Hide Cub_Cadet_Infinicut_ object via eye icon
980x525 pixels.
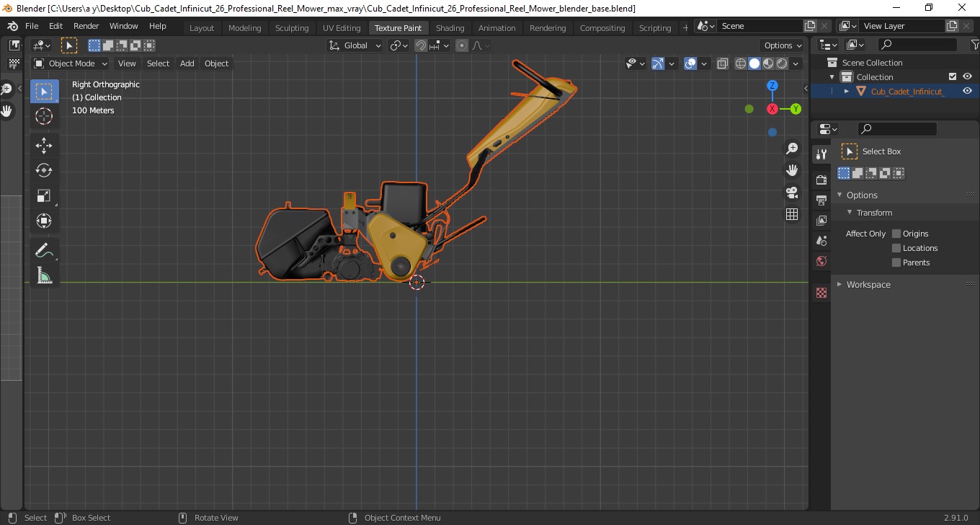click(967, 91)
